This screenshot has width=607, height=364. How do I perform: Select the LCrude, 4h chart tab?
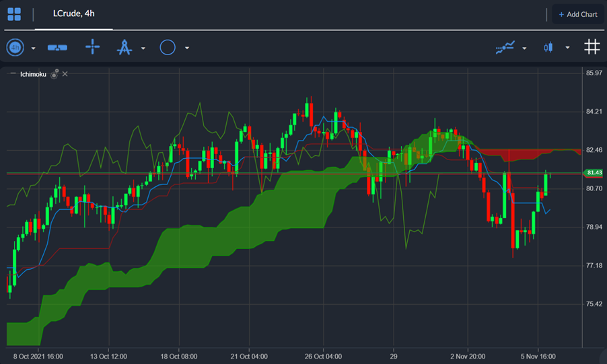click(x=73, y=13)
